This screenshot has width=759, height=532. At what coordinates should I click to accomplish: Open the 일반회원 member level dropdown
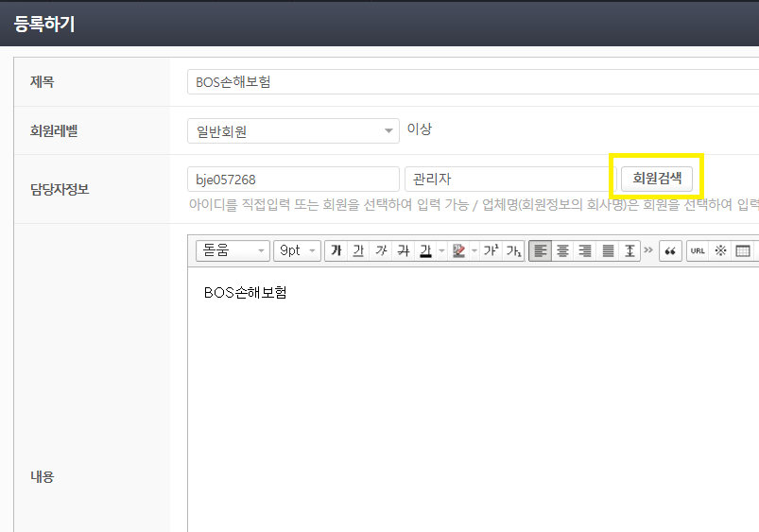(x=293, y=131)
